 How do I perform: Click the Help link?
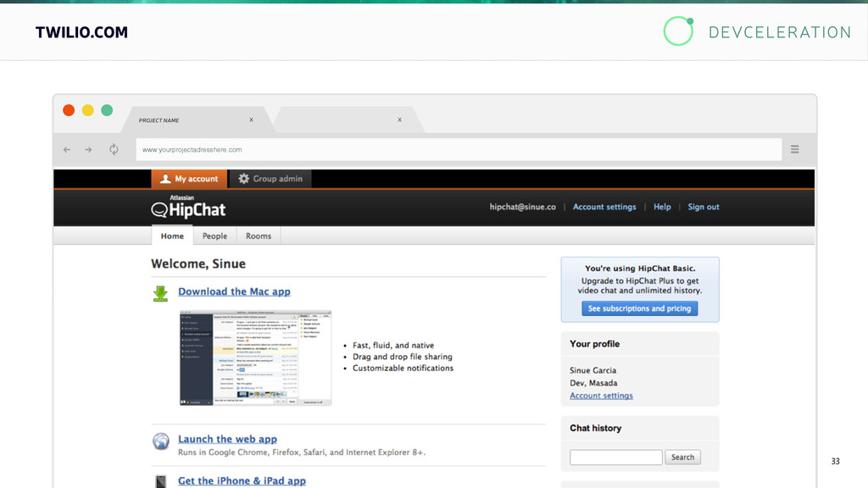coord(662,207)
